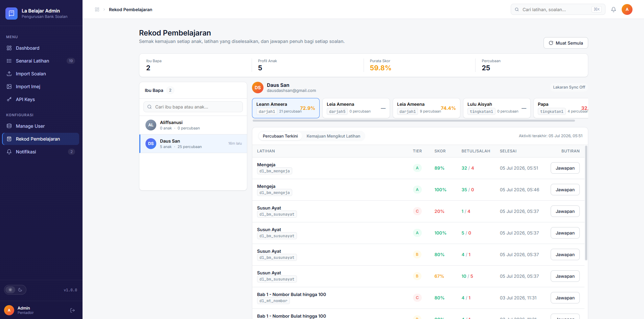Click tier C badge on 20% row

click(417, 211)
